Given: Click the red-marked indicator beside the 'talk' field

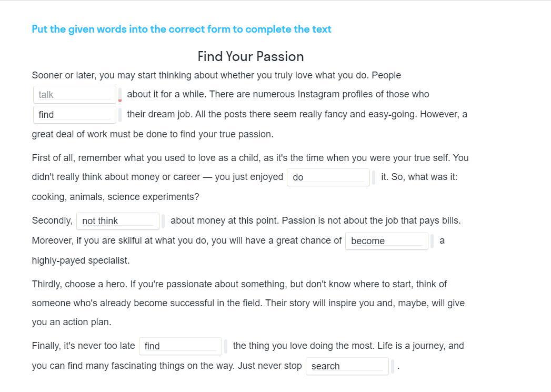Looking at the screenshot, I should 120,95.
